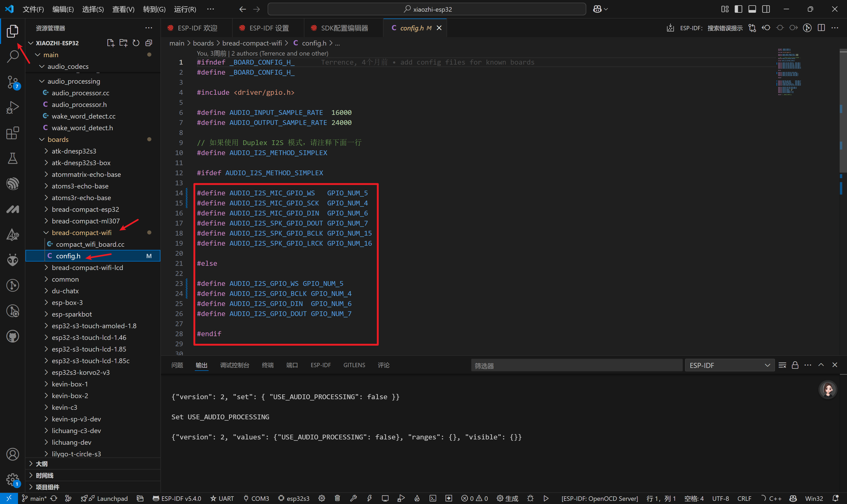Open the 终端 panel tab
The image size is (847, 504).
click(x=268, y=365)
